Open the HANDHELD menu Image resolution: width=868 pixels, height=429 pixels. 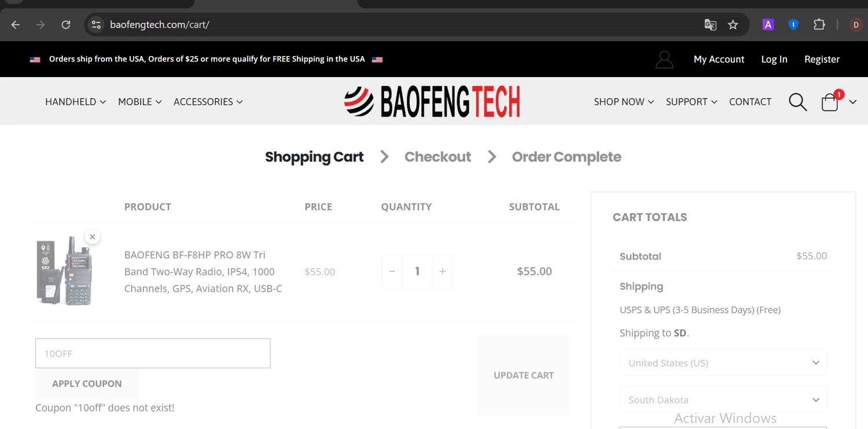(x=75, y=102)
